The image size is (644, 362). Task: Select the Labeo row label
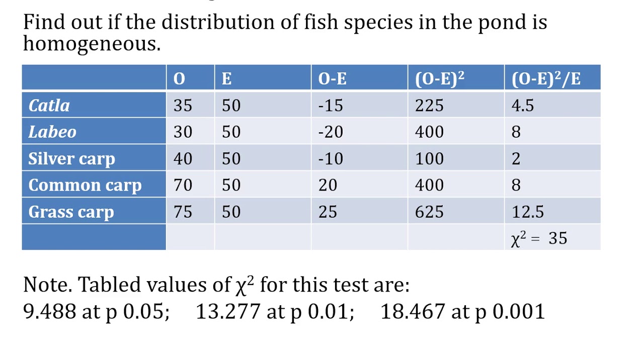coord(52,132)
